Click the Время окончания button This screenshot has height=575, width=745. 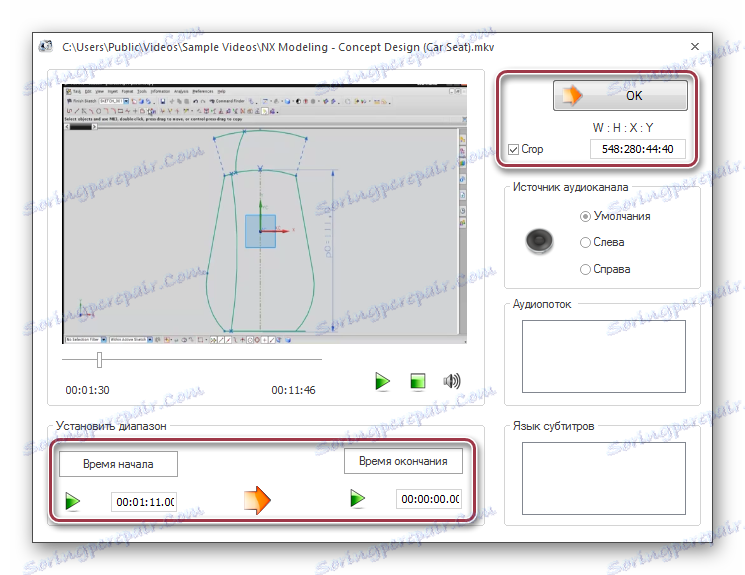pyautogui.click(x=403, y=461)
